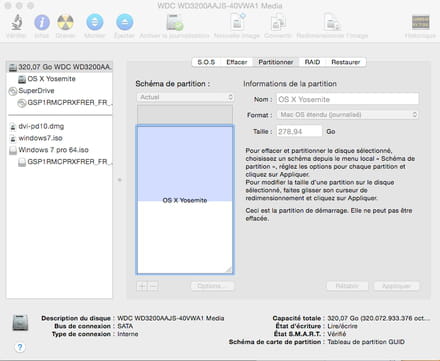Click the État S.M.A.R.T. Vérifié value
Viewport: 440px width, 361px height.
(337, 334)
